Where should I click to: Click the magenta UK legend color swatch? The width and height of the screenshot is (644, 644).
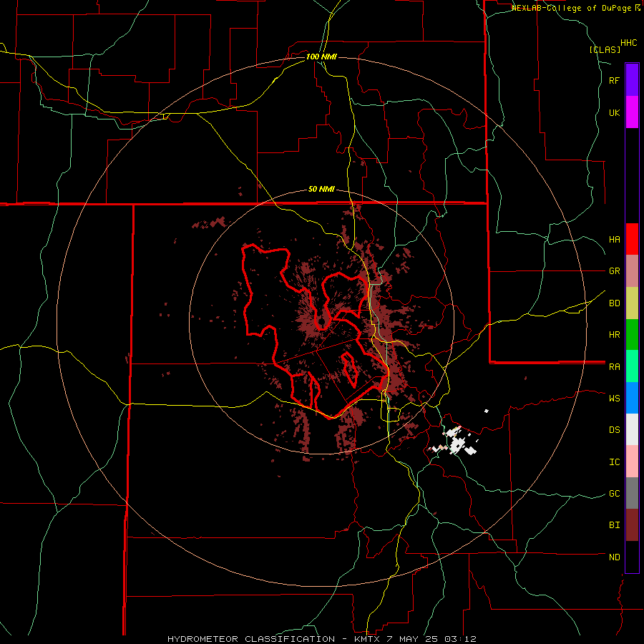tap(632, 112)
